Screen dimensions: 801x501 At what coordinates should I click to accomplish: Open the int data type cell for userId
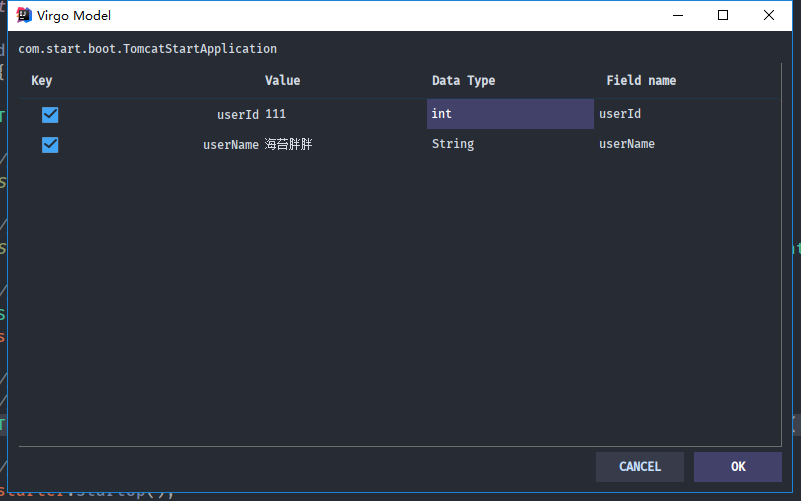510,114
